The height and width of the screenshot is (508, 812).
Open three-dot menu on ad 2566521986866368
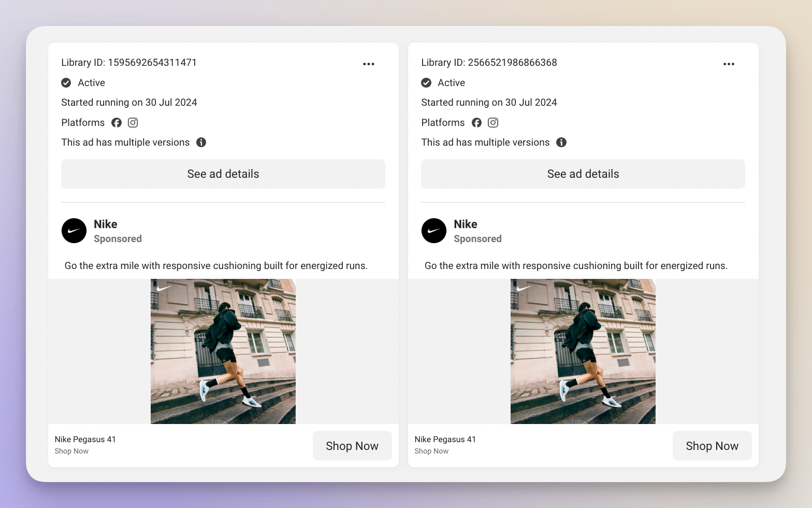729,64
